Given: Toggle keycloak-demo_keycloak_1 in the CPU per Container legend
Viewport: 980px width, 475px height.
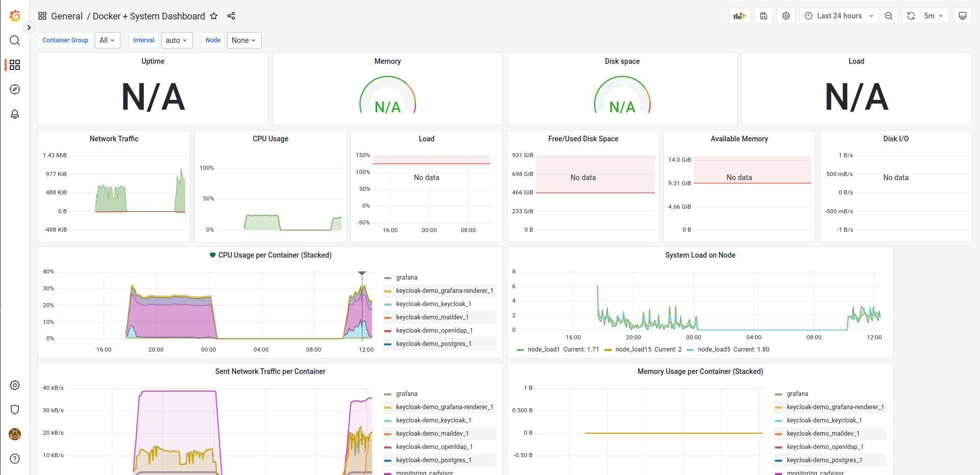Looking at the screenshot, I should coord(434,304).
